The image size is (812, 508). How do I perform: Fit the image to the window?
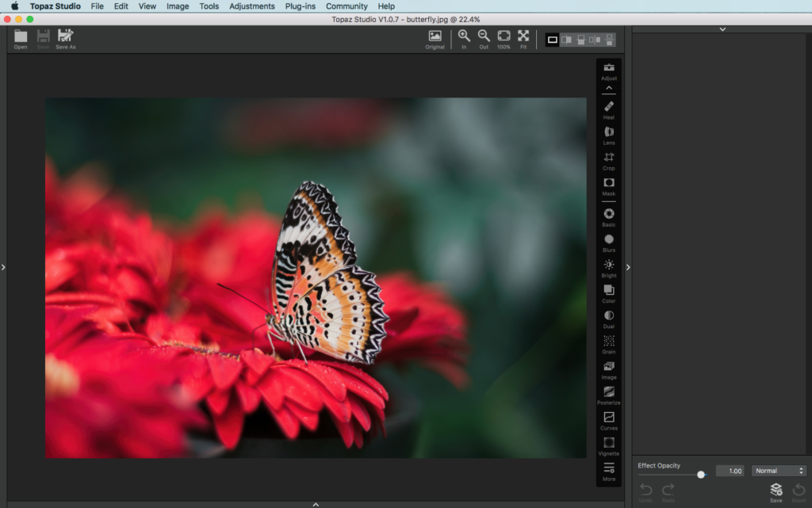(523, 40)
